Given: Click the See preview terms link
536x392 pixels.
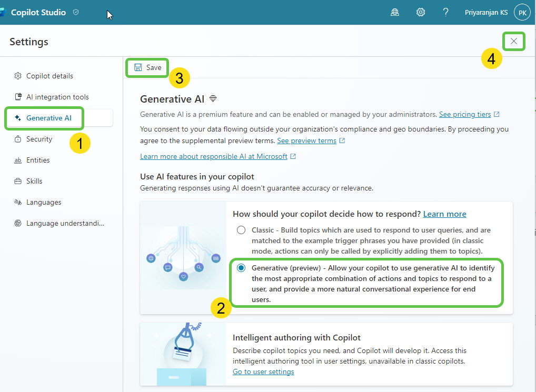Looking at the screenshot, I should 307,140.
